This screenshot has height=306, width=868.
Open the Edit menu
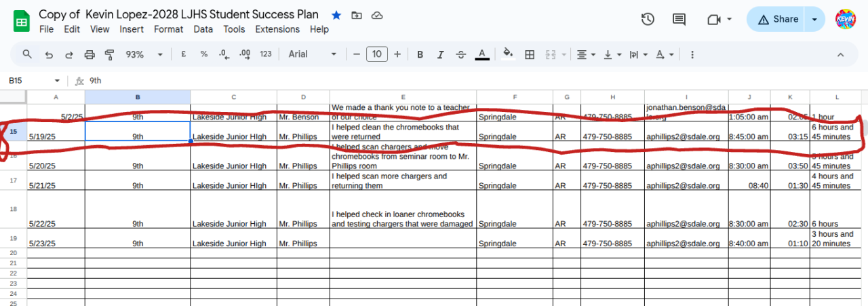pyautogui.click(x=72, y=29)
